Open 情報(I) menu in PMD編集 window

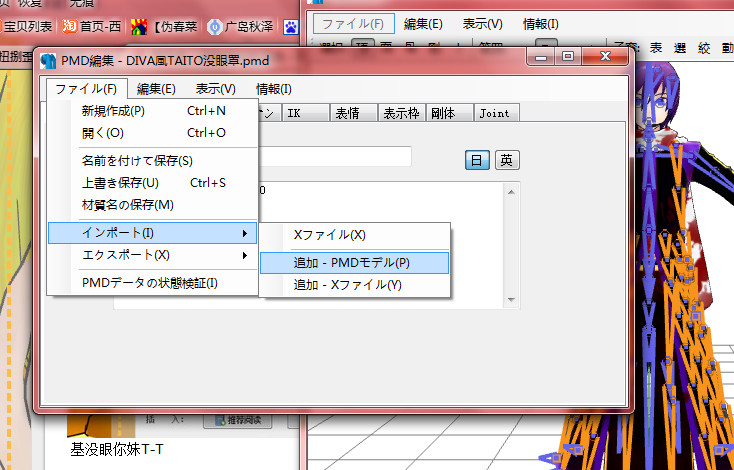(x=274, y=89)
